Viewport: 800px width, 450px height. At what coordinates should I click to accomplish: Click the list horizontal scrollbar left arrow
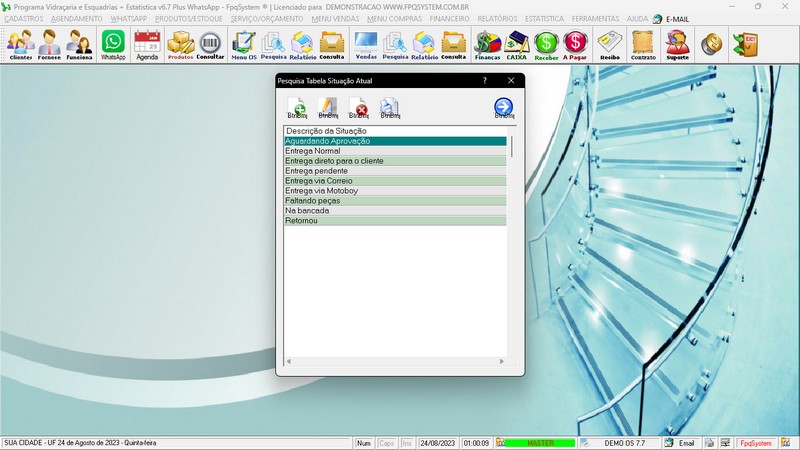[x=289, y=361]
